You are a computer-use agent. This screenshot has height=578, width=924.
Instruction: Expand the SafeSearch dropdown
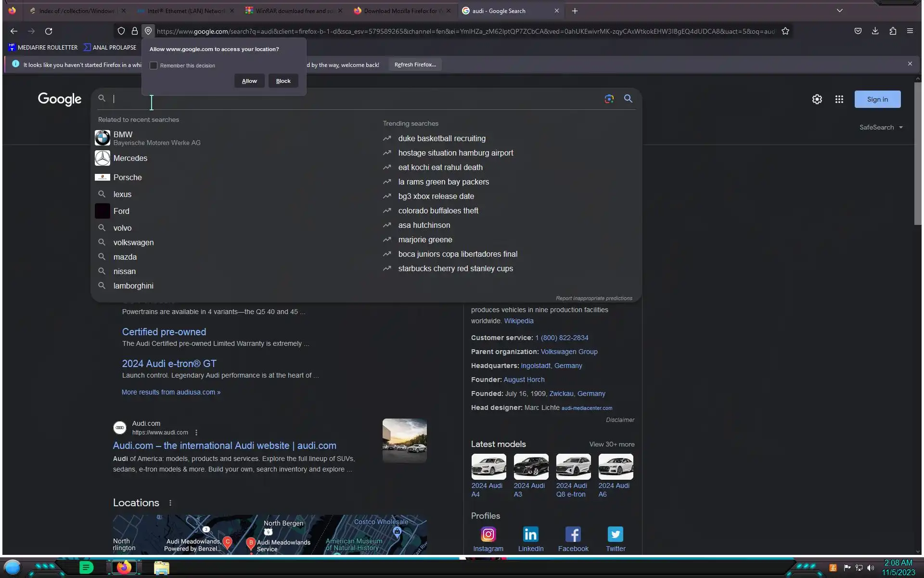(881, 127)
